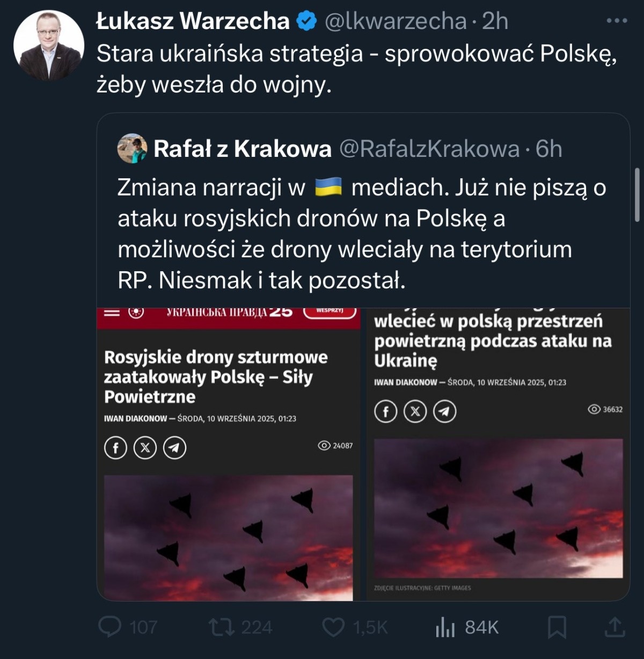Open right screenshot with Getty Images drones
The image size is (644, 659).
click(498, 454)
